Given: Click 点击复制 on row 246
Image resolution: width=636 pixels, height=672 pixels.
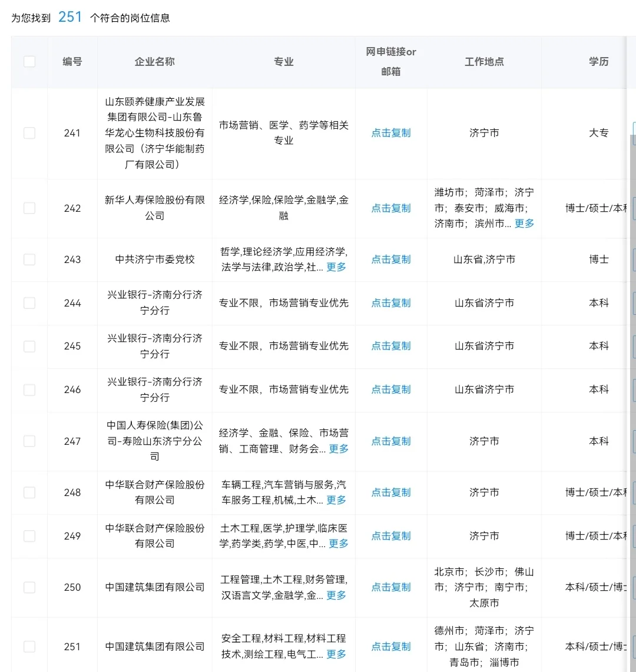Looking at the screenshot, I should click(390, 390).
